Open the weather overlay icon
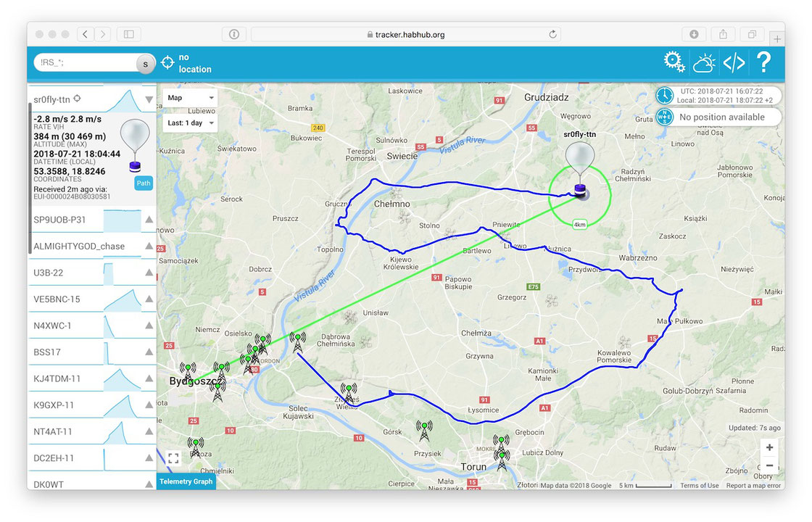The height and width of the screenshot is (522, 812). pyautogui.click(x=704, y=62)
